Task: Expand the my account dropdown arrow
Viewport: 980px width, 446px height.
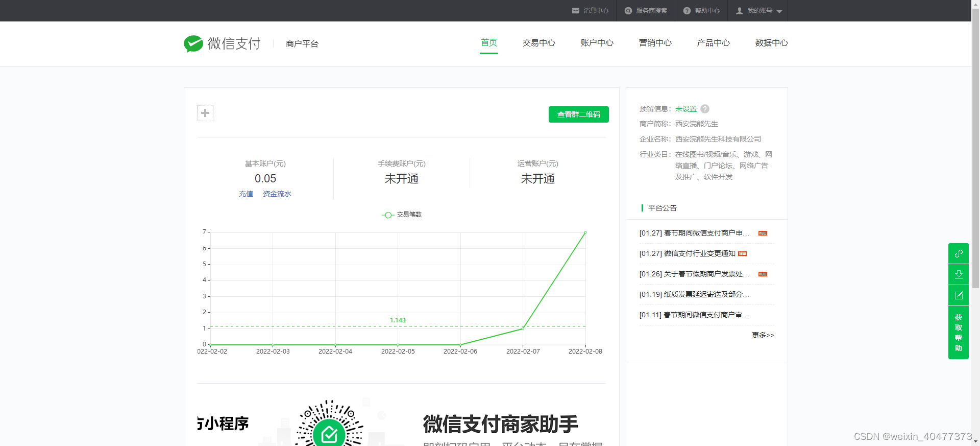Action: tap(779, 12)
